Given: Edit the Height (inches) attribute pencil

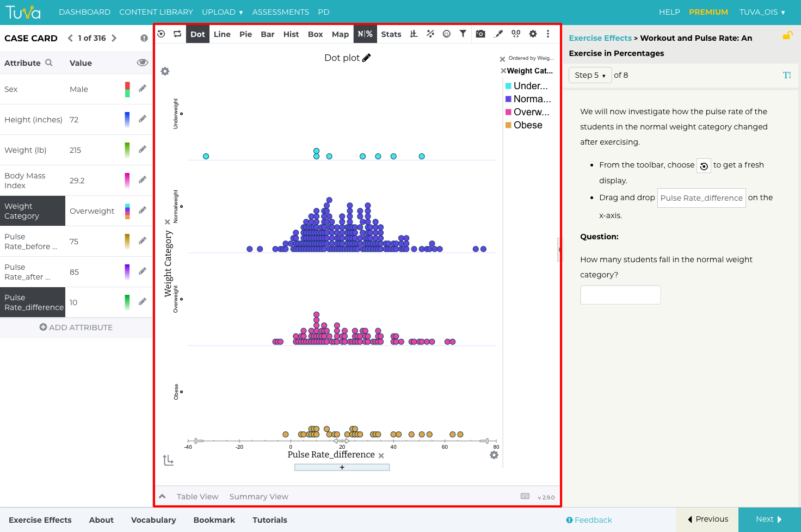Looking at the screenshot, I should [143, 119].
